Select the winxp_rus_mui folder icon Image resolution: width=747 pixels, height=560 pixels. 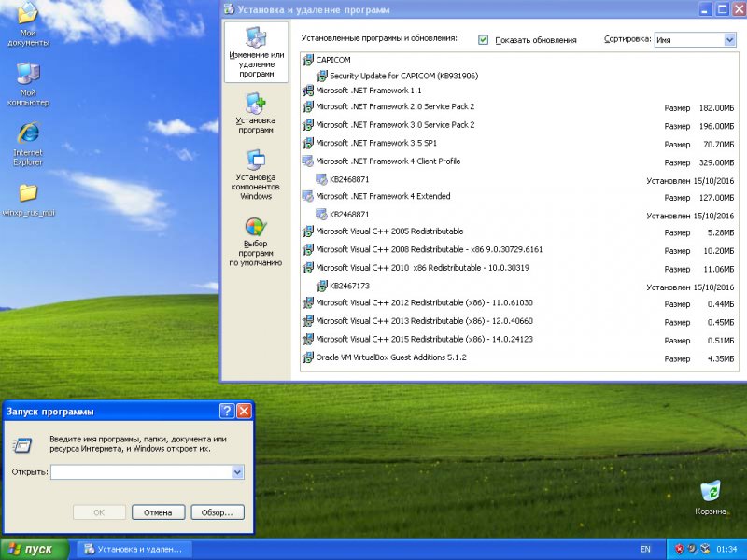pos(28,200)
